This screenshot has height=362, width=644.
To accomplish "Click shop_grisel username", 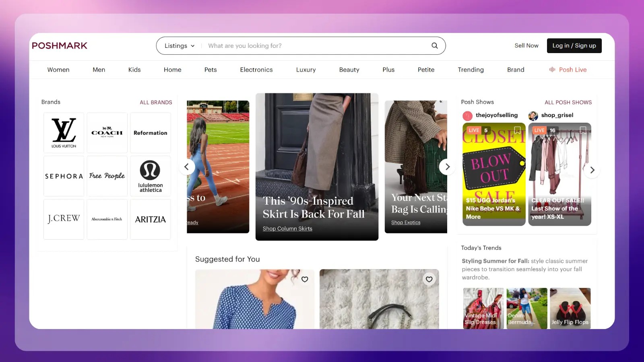I will (557, 115).
